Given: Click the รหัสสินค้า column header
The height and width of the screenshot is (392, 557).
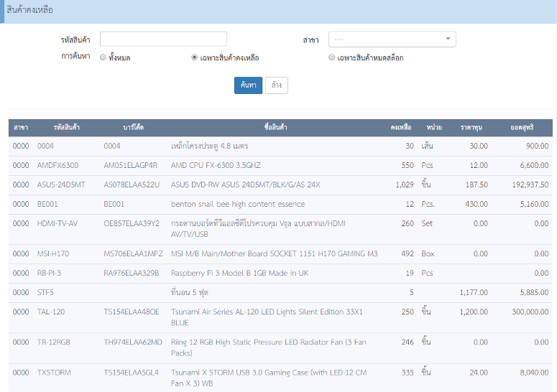Looking at the screenshot, I should (66, 127).
